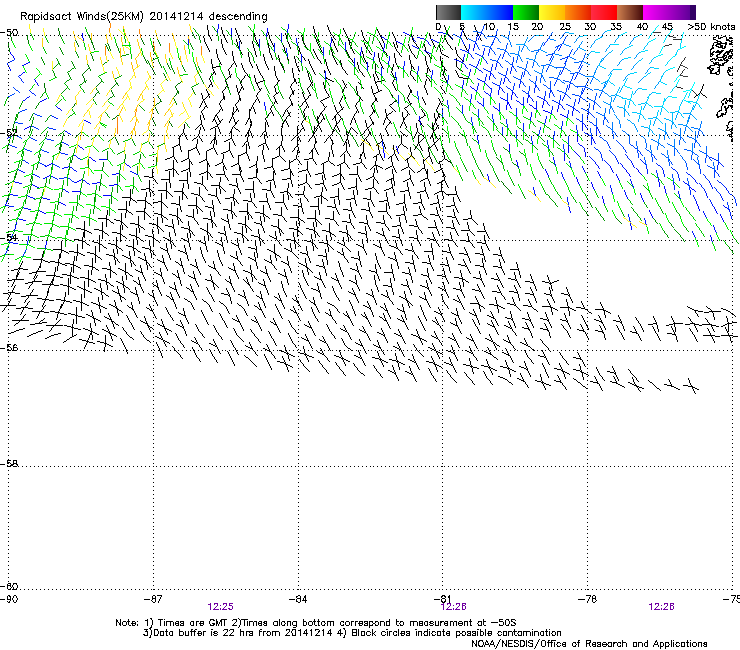Click the '-52' latitude axis label
The width and height of the screenshot is (740, 650).
9,133
